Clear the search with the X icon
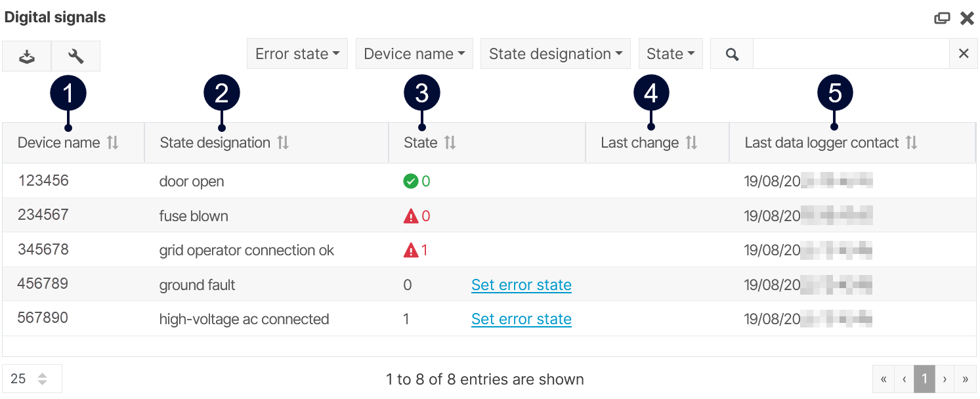980x399 pixels. click(963, 54)
